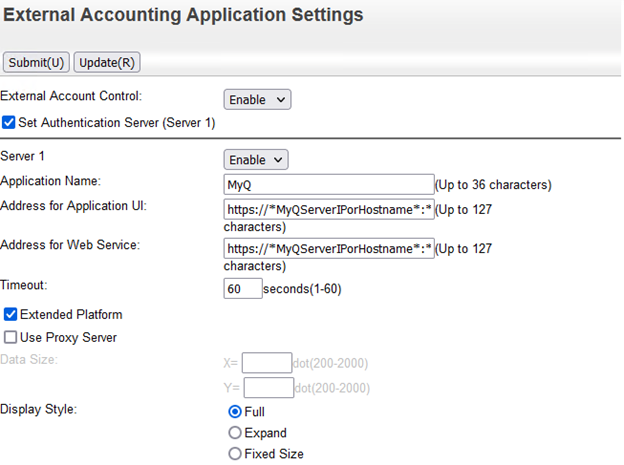
Task: Click the Application Name field containing MyQ
Action: (328, 184)
